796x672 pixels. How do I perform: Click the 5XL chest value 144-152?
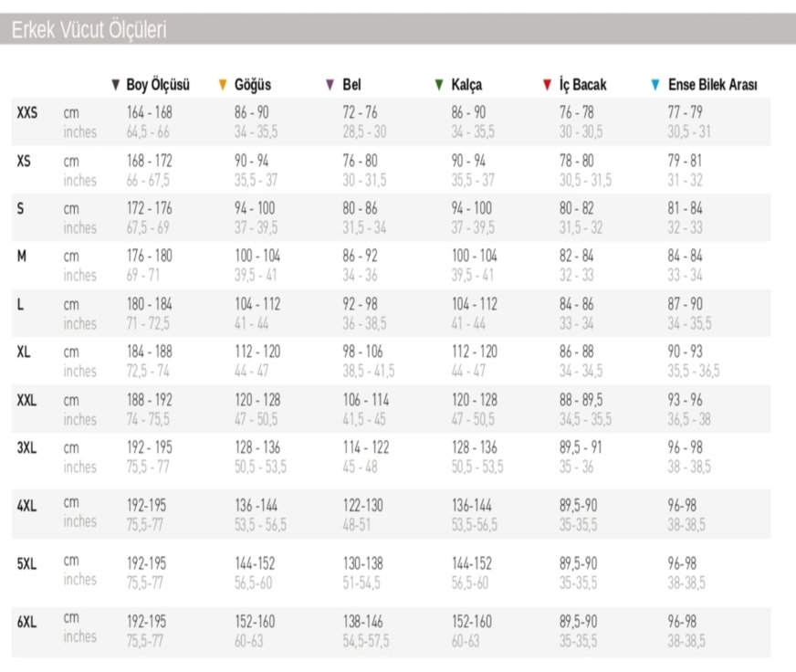[x=255, y=564]
